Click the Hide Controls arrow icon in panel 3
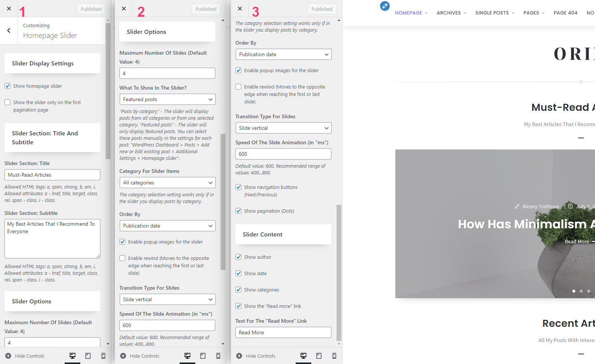 (x=238, y=356)
